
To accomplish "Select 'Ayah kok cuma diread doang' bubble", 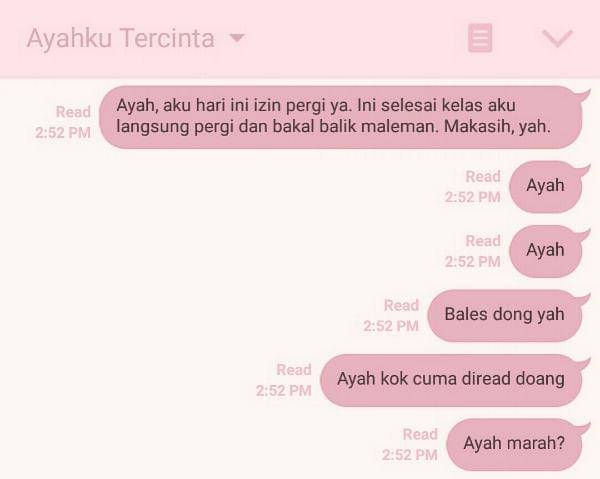I will click(451, 380).
